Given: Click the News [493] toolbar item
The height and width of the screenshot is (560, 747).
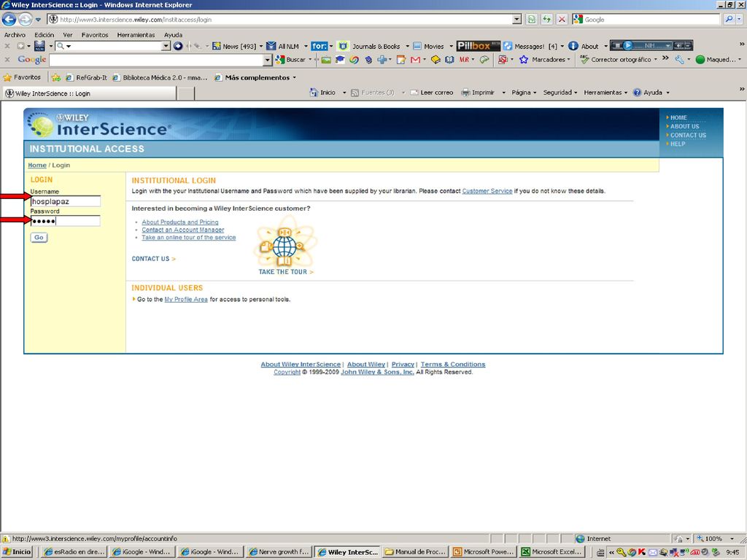Looking at the screenshot, I should 234,46.
